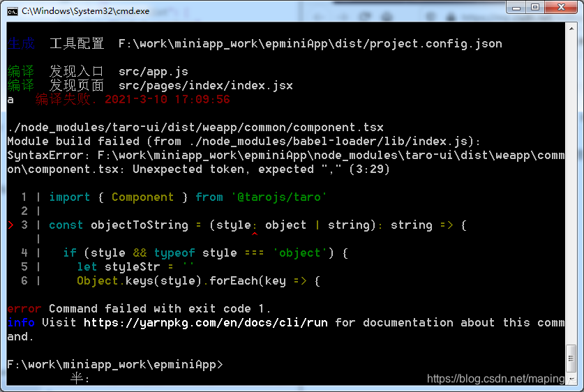This screenshot has width=584, height=392.
Task: Click the blue 'info' label
Action: tap(21, 323)
